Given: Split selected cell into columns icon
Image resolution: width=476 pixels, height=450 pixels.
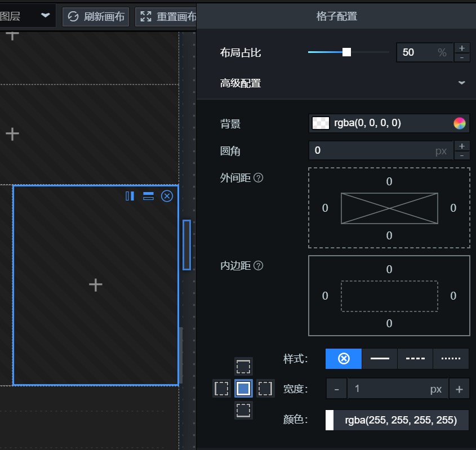Looking at the screenshot, I should pyautogui.click(x=130, y=196).
